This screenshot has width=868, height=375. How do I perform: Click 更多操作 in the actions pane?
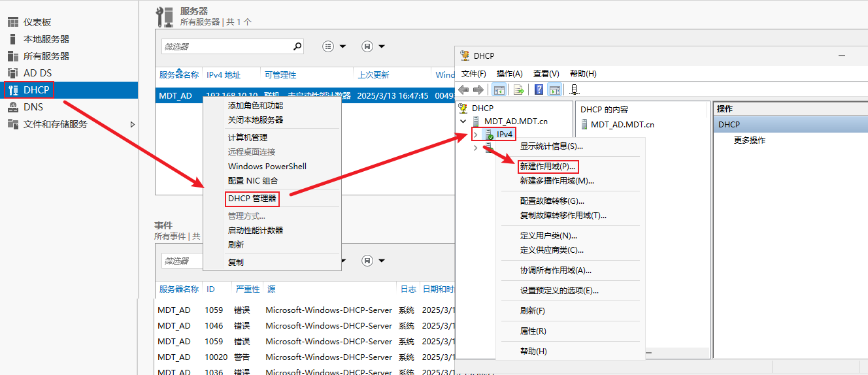click(x=749, y=140)
